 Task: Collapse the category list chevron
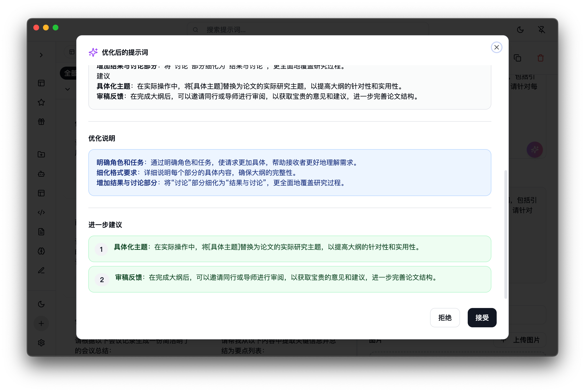pos(68,89)
